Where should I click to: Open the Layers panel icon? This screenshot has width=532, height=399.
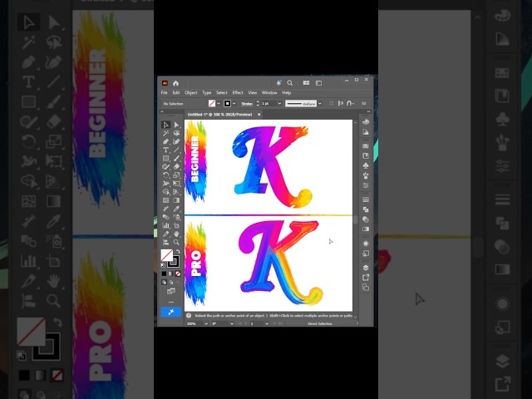tap(366, 268)
